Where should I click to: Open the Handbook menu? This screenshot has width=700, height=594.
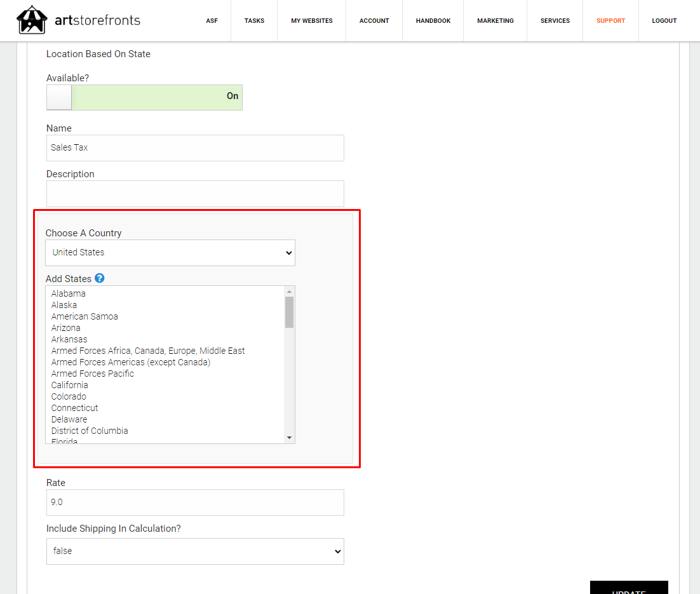click(433, 20)
